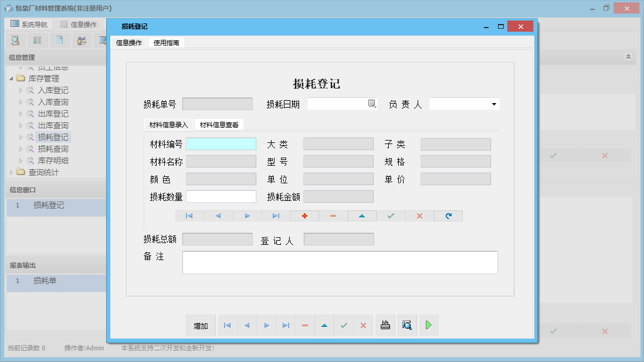This screenshot has height=362, width=644.
Task: Switch to the 使用指南 tab
Action: 166,42
